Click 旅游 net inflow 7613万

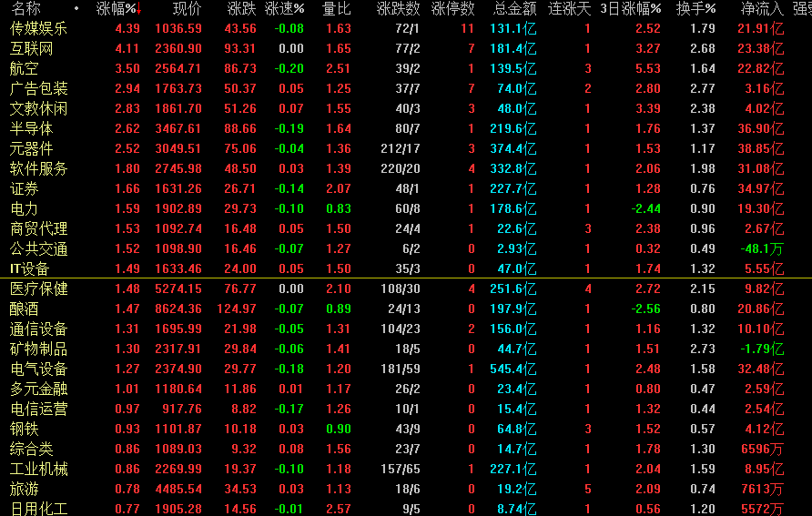[762, 489]
